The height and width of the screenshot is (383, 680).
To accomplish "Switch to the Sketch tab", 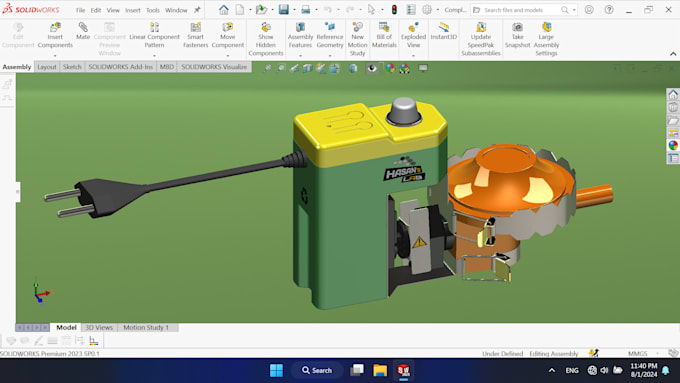I will (72, 67).
